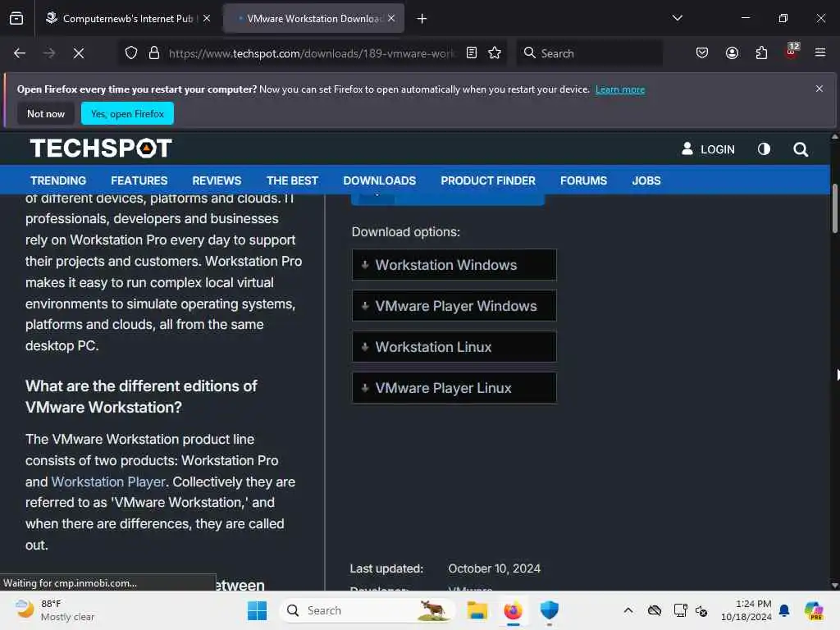Open REVIEWS menu

coord(217,180)
